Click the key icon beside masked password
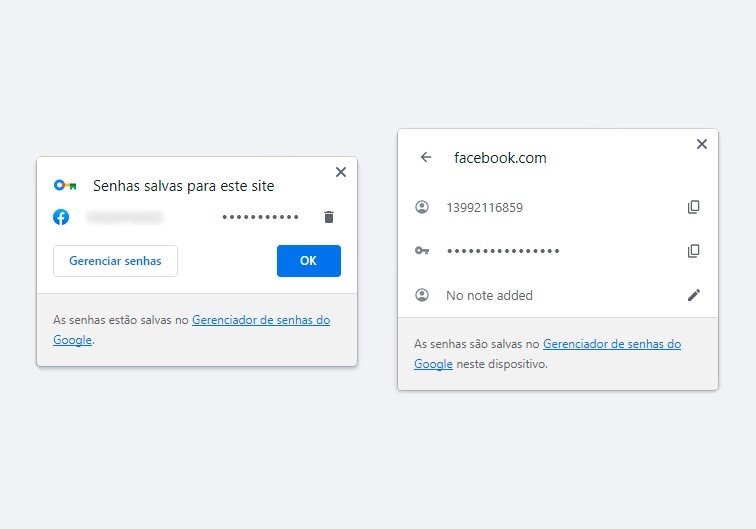Screen dimensions: 756x529 (422, 251)
